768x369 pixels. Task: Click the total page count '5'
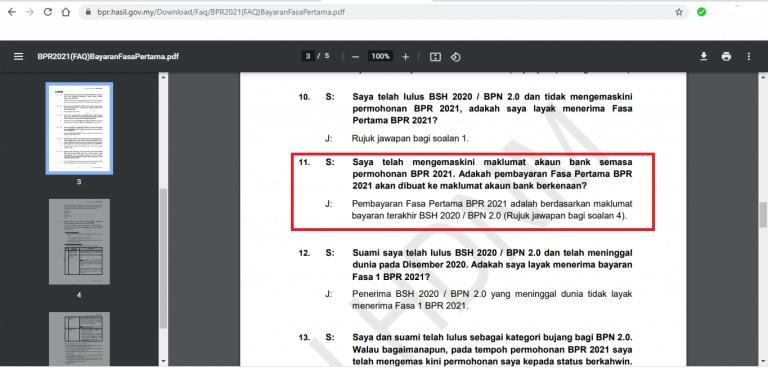pos(327,56)
